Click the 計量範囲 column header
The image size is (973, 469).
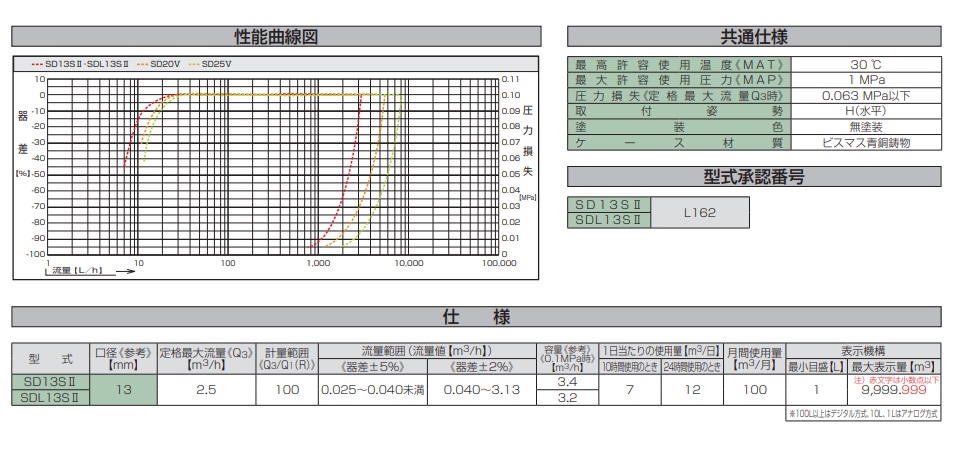point(287,359)
